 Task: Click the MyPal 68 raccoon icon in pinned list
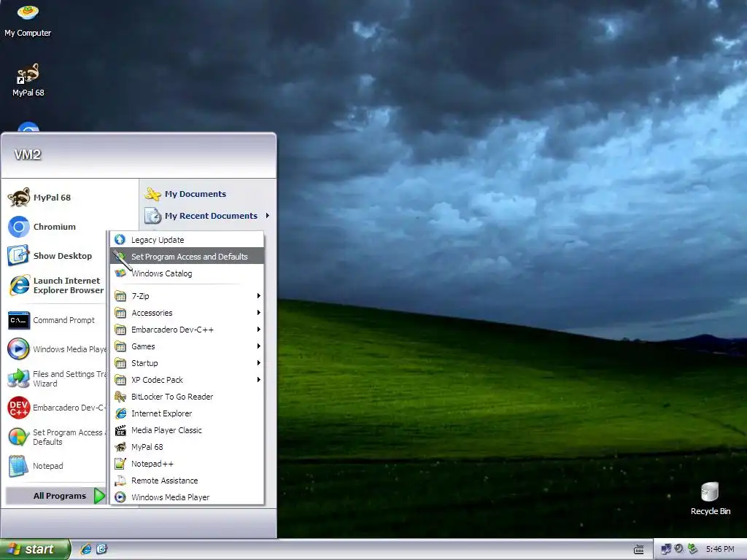[x=18, y=197]
